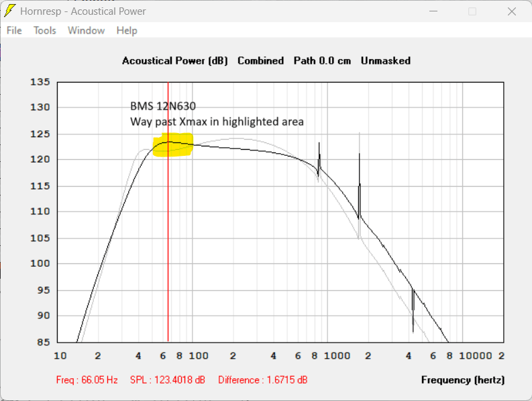Click the 1000 frequency axis label

337,356
